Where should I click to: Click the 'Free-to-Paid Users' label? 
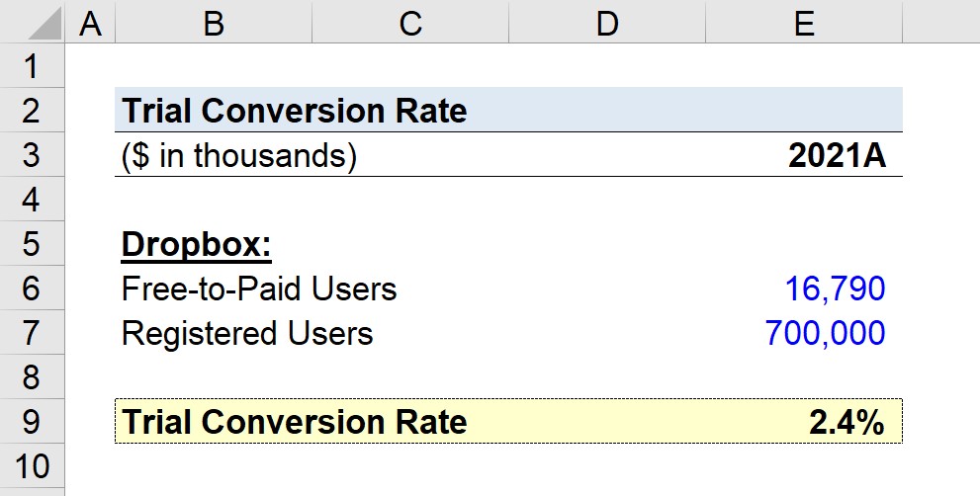(x=259, y=289)
